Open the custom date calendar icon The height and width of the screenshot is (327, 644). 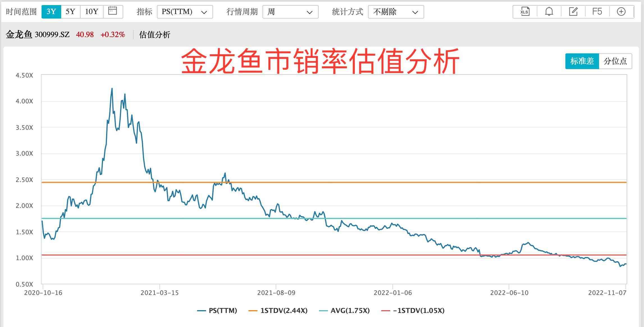pyautogui.click(x=113, y=11)
